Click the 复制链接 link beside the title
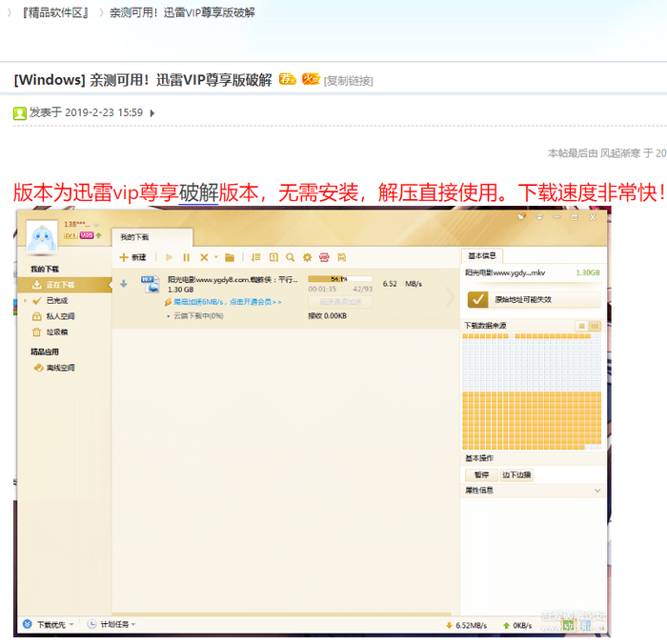 point(349,81)
